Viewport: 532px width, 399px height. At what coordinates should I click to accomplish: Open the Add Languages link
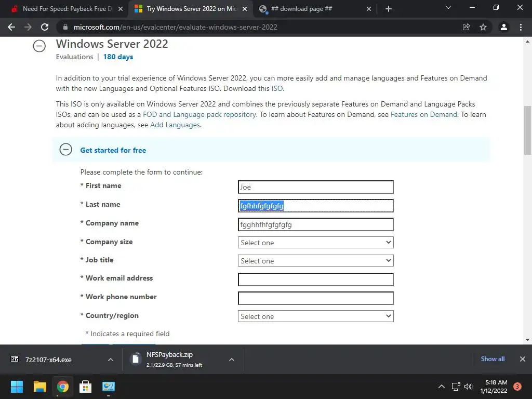[175, 125]
